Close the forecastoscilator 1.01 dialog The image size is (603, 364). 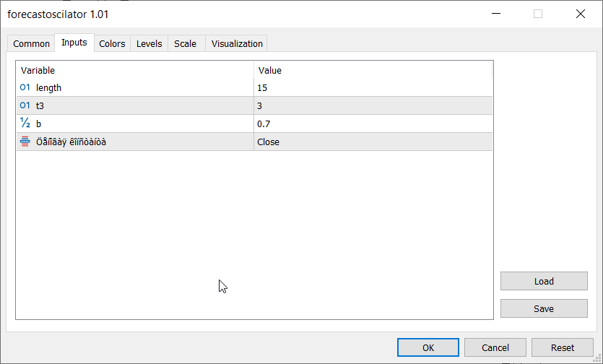581,14
